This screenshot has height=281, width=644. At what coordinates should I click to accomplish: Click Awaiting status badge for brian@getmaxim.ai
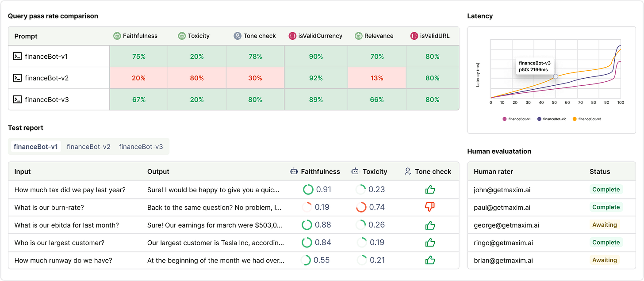(605, 260)
